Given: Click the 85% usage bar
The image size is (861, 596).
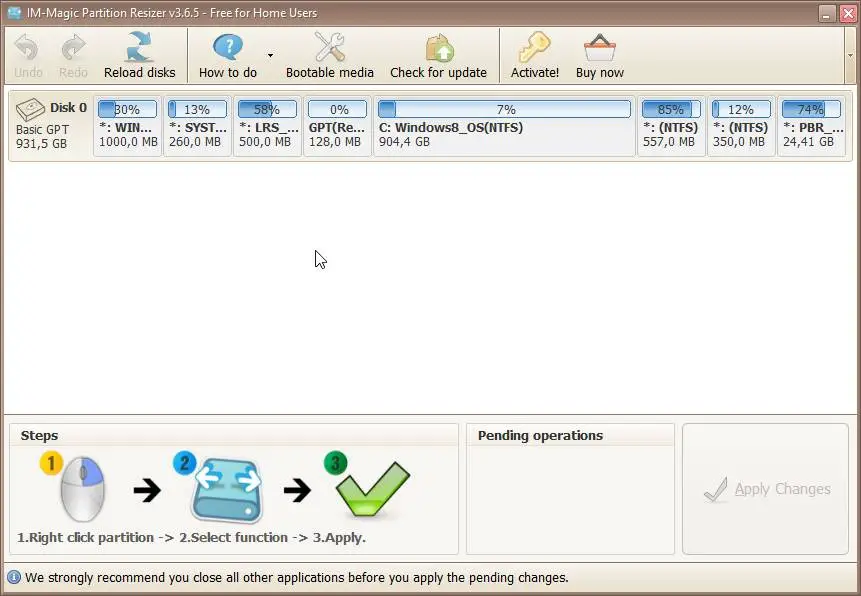Looking at the screenshot, I should click(671, 109).
